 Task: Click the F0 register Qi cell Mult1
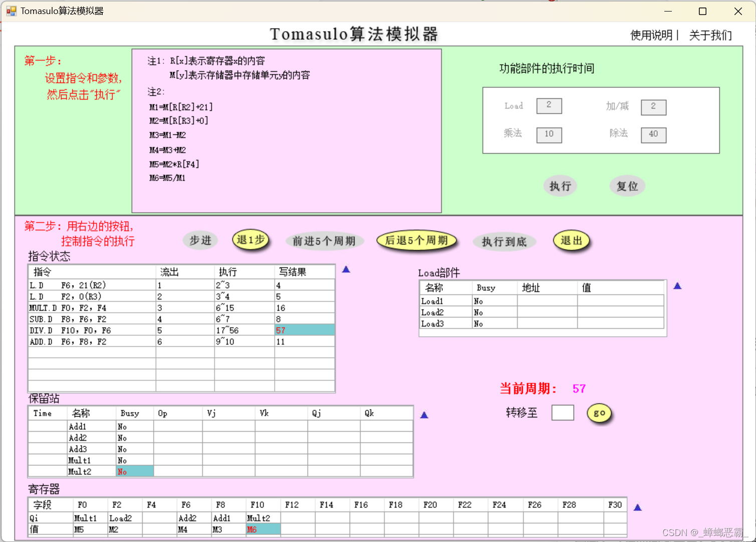point(90,518)
